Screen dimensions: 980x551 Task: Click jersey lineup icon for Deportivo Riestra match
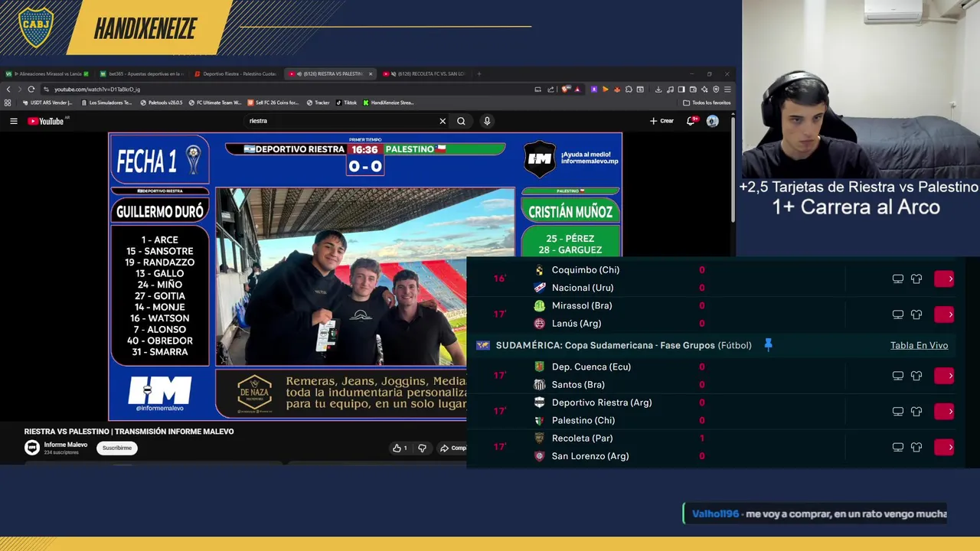coord(916,411)
